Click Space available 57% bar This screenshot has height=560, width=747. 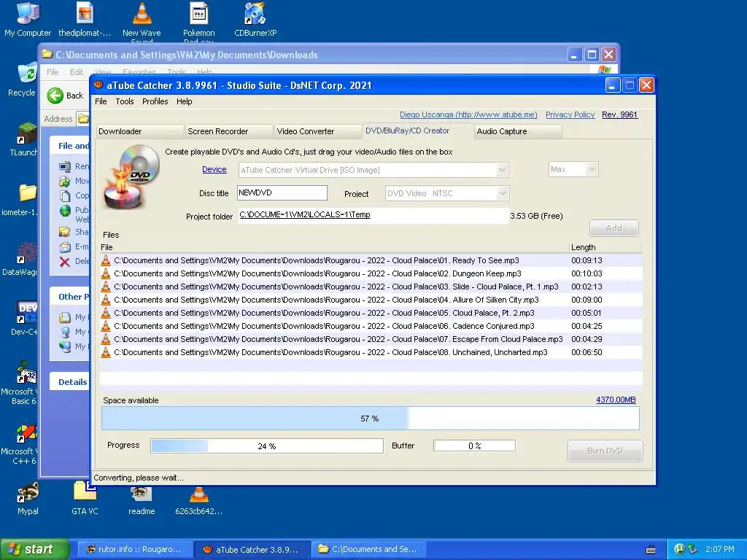click(x=370, y=419)
